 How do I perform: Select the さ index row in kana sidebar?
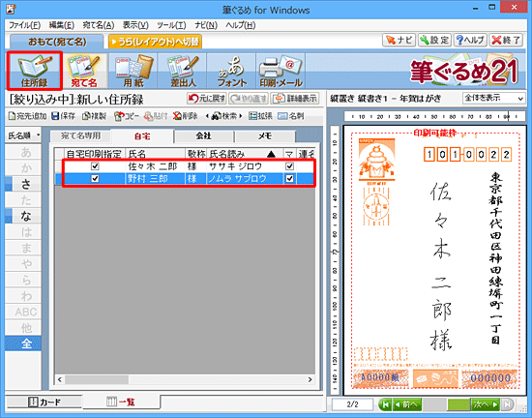(26, 184)
